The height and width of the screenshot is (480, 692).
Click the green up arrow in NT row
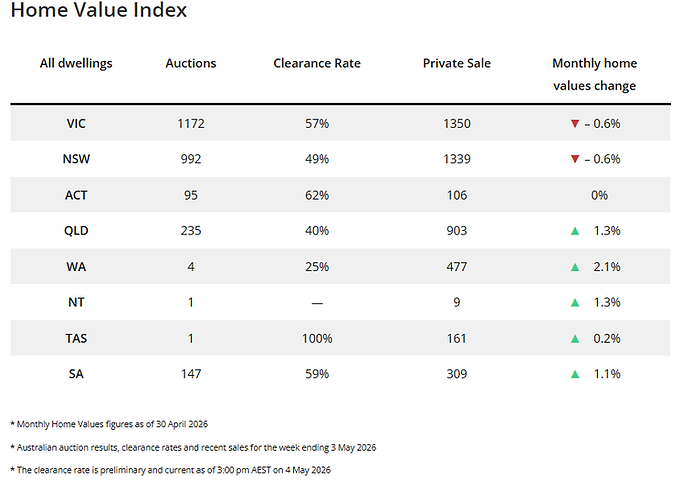575,303
